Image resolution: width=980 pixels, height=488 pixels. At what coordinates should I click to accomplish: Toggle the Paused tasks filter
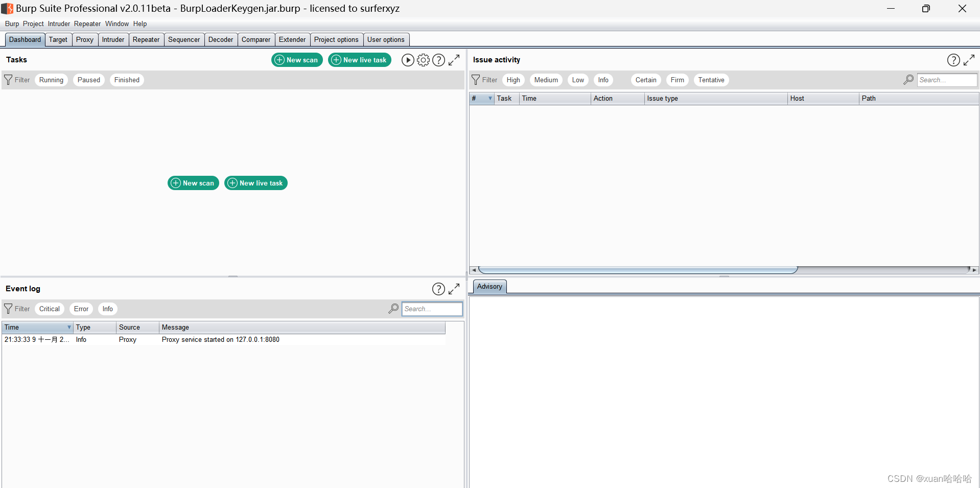[89, 80]
